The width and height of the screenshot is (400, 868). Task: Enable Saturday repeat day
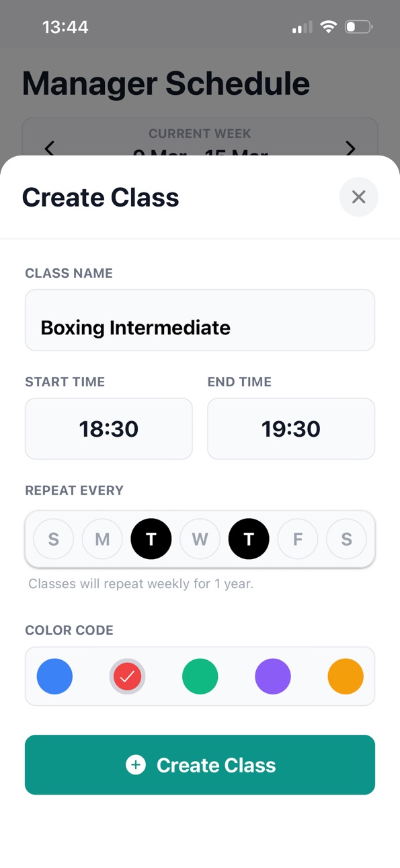346,539
